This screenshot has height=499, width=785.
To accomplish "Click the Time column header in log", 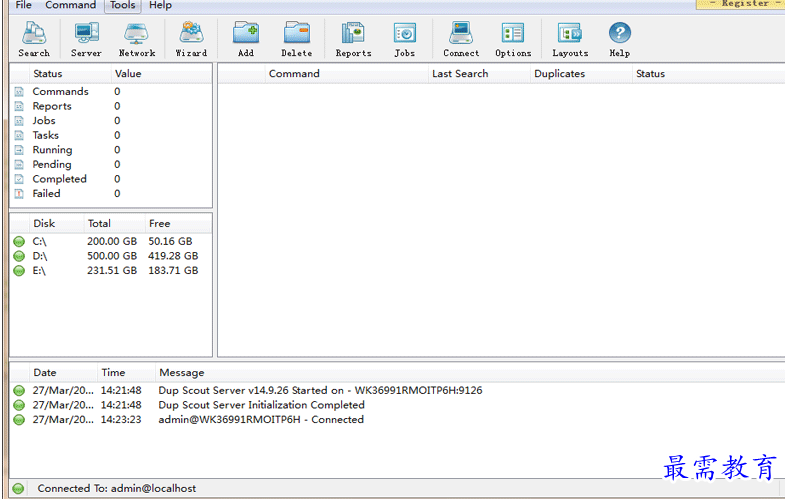I will click(127, 373).
